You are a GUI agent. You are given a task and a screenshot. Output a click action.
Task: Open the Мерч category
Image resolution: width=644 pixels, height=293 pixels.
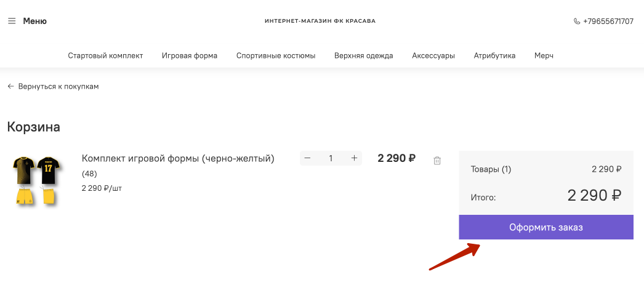point(544,56)
